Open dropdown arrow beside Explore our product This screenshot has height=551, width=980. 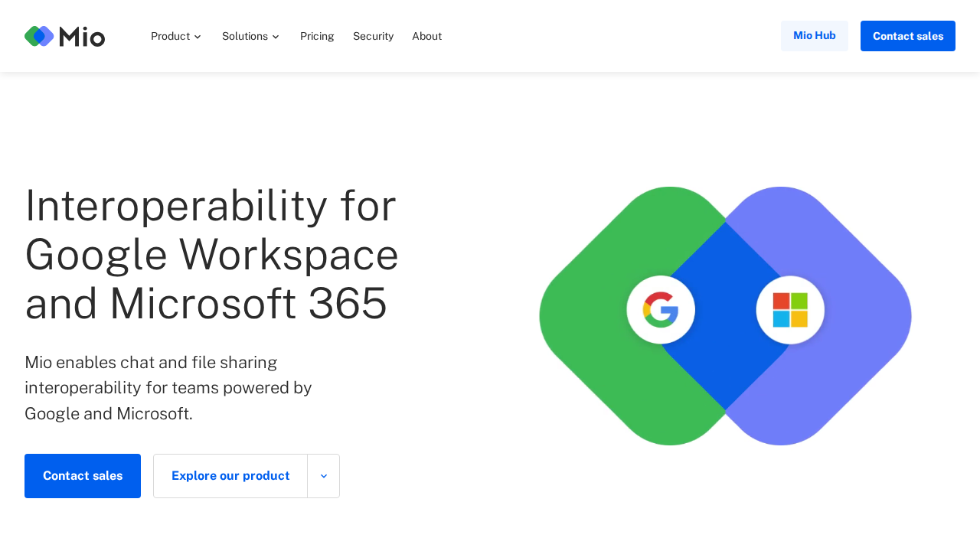(x=324, y=476)
